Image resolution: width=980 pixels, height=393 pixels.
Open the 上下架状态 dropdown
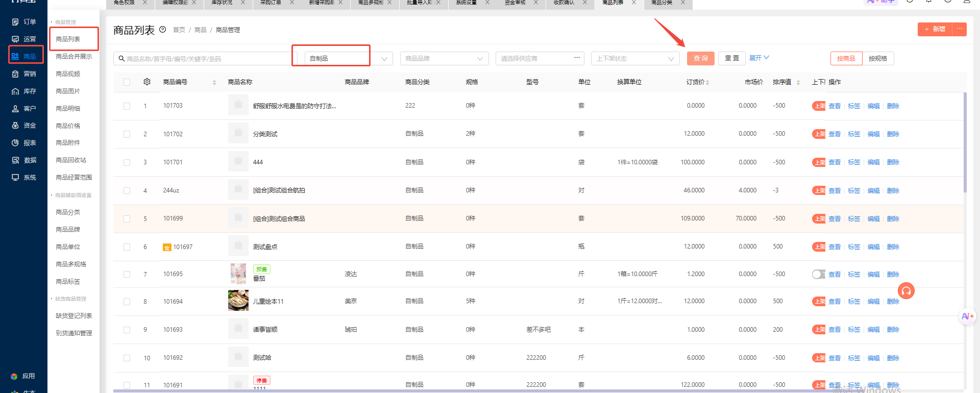pyautogui.click(x=635, y=59)
